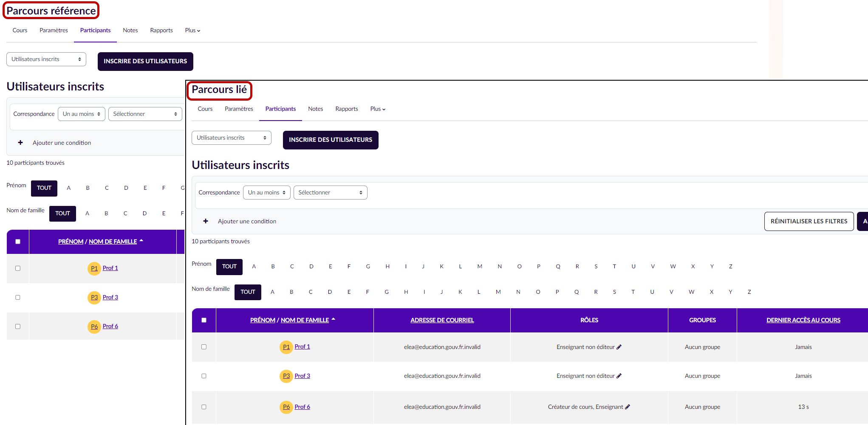Check Prof 1 row in Parcours référence

[18, 268]
